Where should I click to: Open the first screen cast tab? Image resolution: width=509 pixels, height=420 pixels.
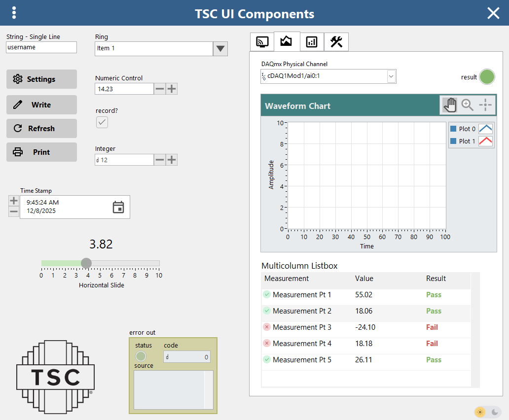tap(262, 42)
